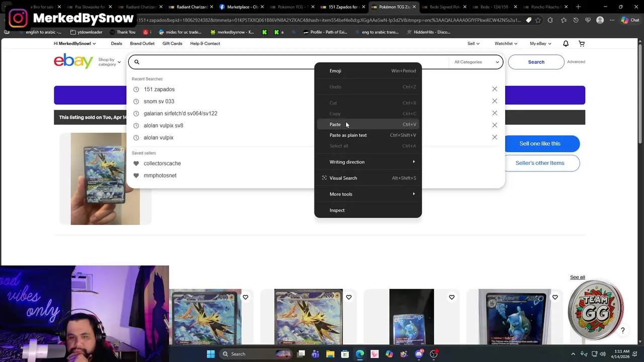The image size is (644, 362).
Task: Choose Paste from the context menu
Action: [368, 124]
